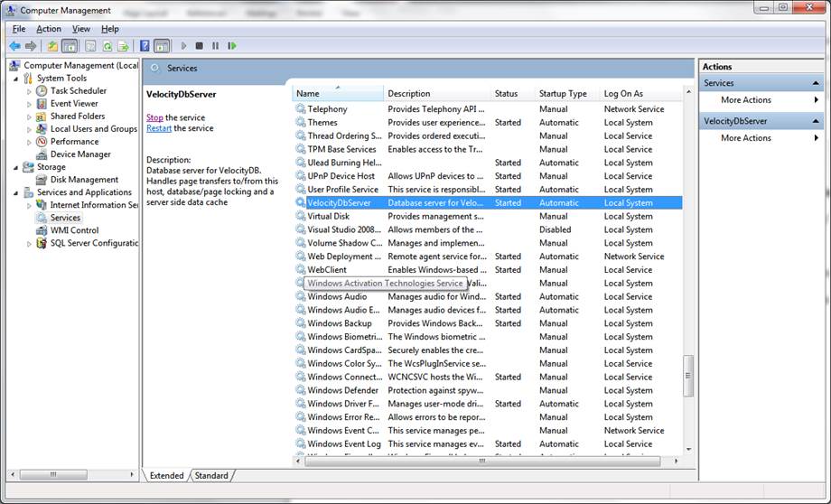Collapse the System Tools tree node
The height and width of the screenshot is (504, 831).
[x=16, y=79]
